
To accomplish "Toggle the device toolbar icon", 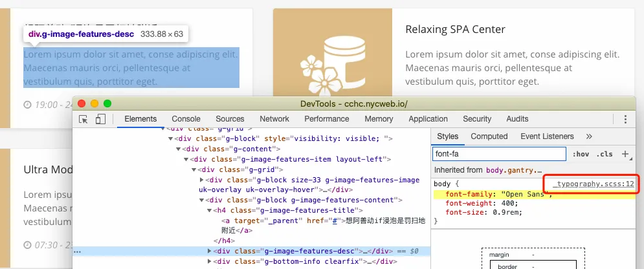I will pyautogui.click(x=100, y=120).
